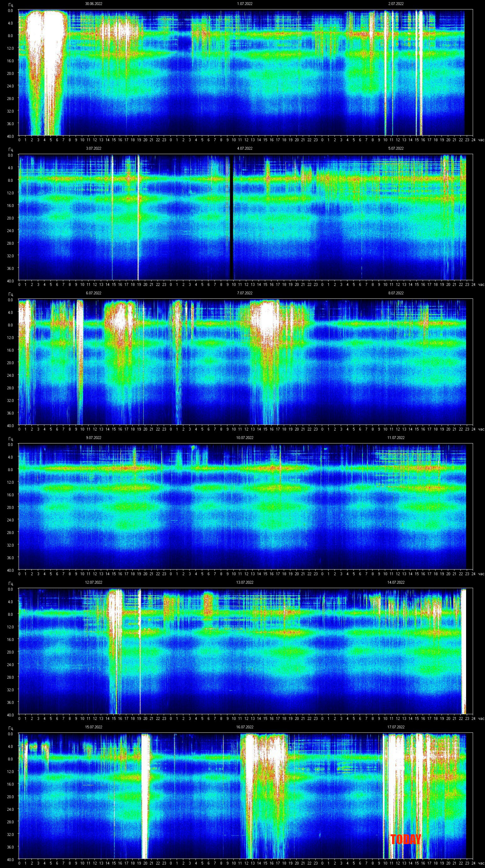This screenshot has height=868, width=485.
Task: Click the 4.07.2022 date heading
Action: coord(245,148)
